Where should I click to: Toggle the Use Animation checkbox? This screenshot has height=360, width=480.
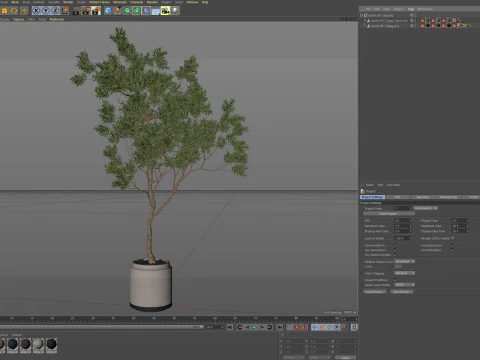tap(396, 245)
